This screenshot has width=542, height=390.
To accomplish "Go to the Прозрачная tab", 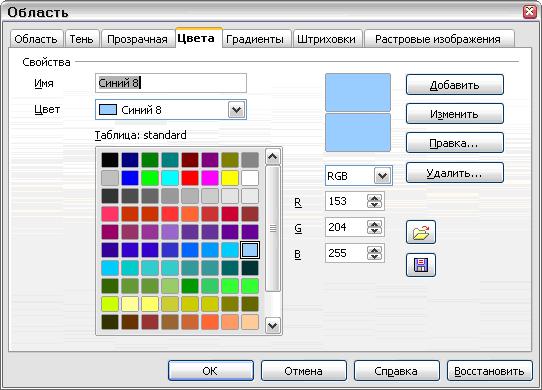I will coord(137,39).
